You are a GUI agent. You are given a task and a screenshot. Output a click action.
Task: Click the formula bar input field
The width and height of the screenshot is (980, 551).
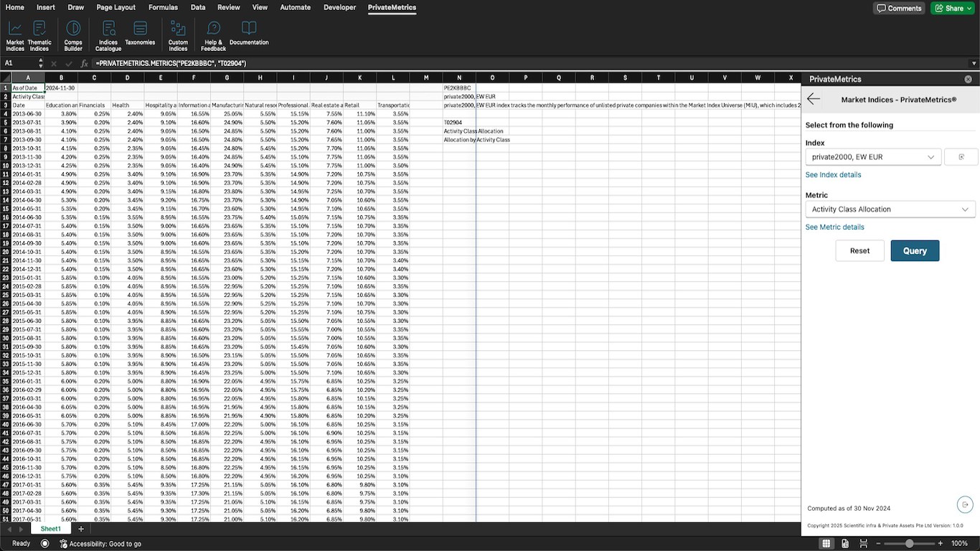click(531, 63)
